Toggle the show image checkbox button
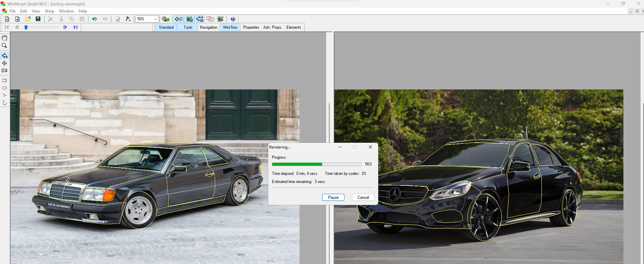This screenshot has width=644, height=264. [189, 19]
